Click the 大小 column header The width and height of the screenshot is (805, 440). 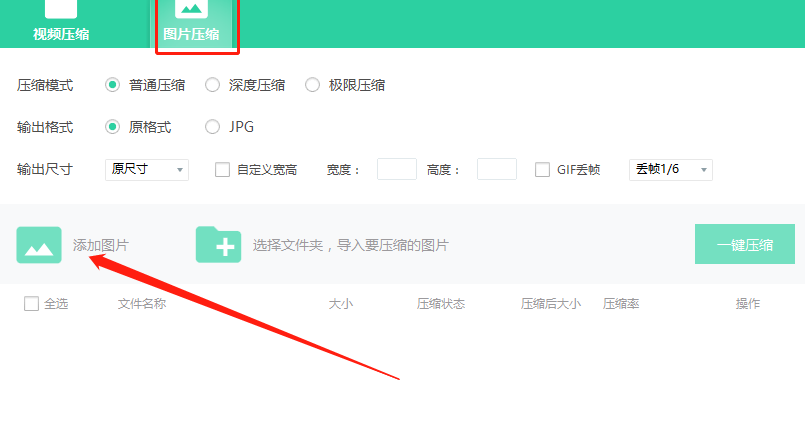340,304
